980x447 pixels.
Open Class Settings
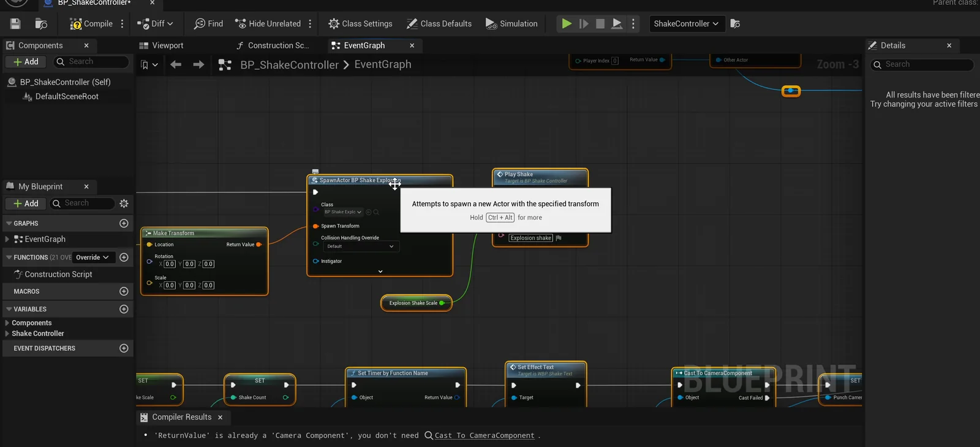(360, 23)
